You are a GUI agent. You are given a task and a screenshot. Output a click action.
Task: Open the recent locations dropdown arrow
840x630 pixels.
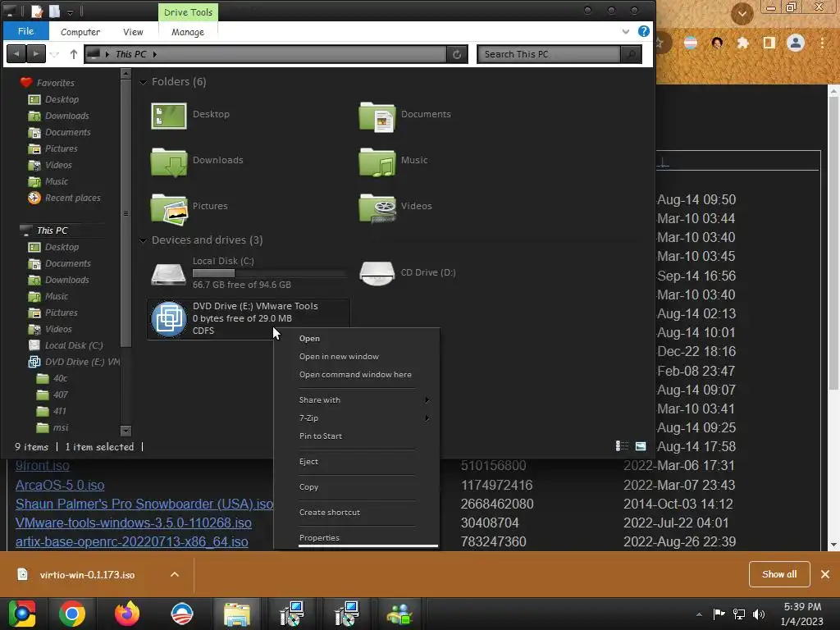(55, 54)
